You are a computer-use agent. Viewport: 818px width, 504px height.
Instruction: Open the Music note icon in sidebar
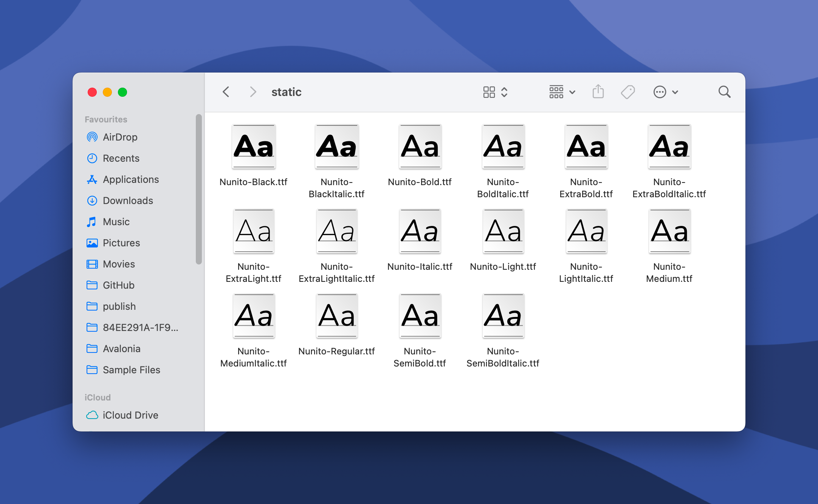(91, 221)
